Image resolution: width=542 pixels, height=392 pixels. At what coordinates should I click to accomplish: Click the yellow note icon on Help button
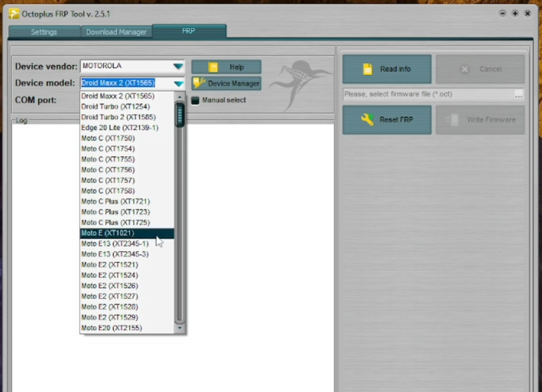tap(213, 67)
